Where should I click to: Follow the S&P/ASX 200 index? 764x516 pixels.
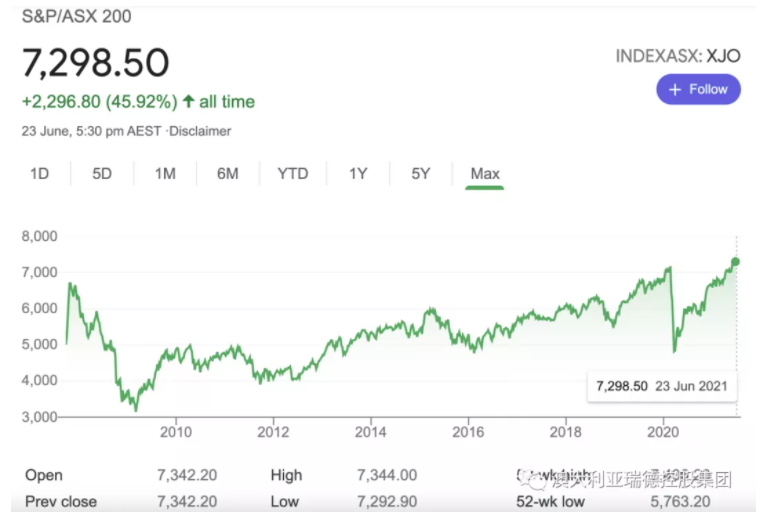[698, 89]
